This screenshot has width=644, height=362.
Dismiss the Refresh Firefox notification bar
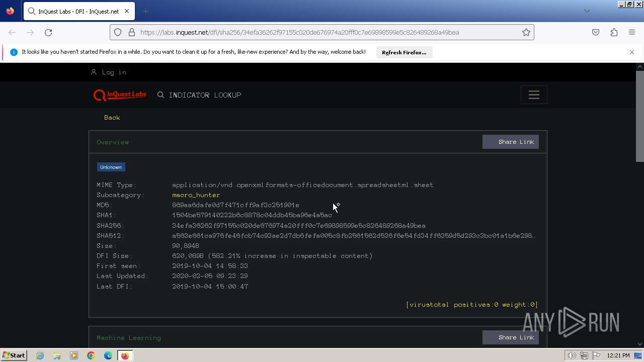tap(632, 52)
